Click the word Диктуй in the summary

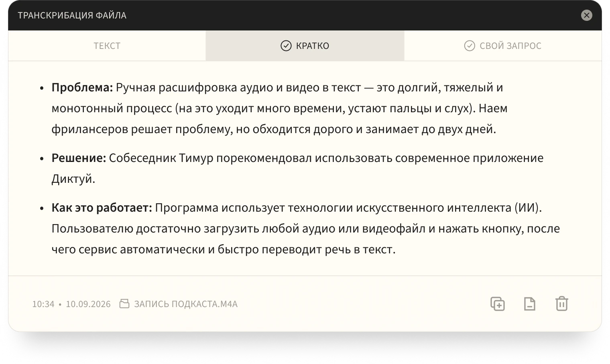[x=72, y=179]
